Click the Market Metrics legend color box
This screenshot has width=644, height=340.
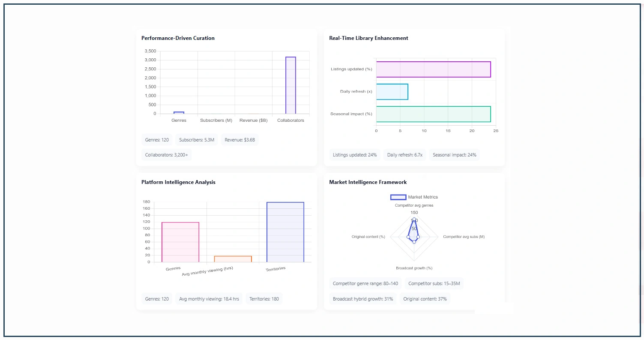pos(398,197)
